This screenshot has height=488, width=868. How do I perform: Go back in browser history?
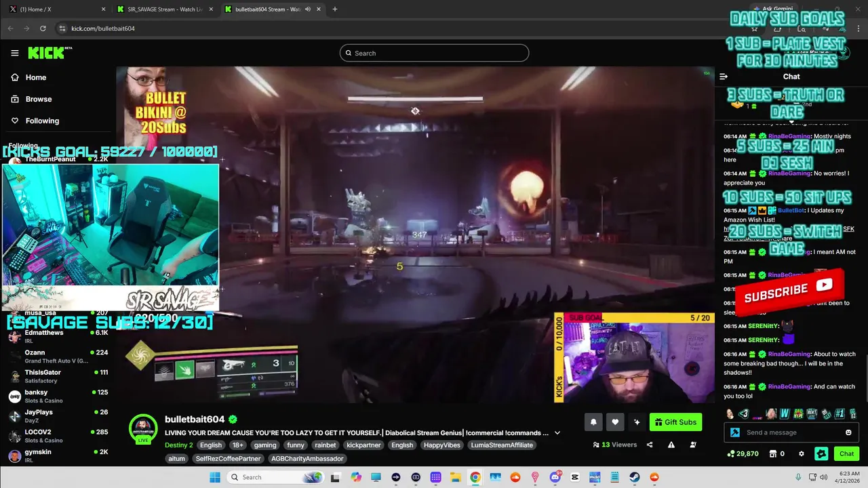click(10, 28)
